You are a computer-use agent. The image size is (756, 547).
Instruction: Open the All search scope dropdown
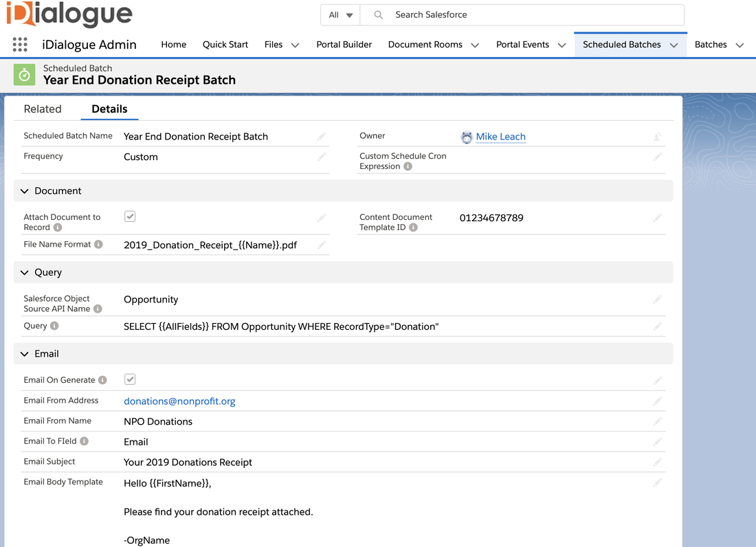[x=340, y=15]
